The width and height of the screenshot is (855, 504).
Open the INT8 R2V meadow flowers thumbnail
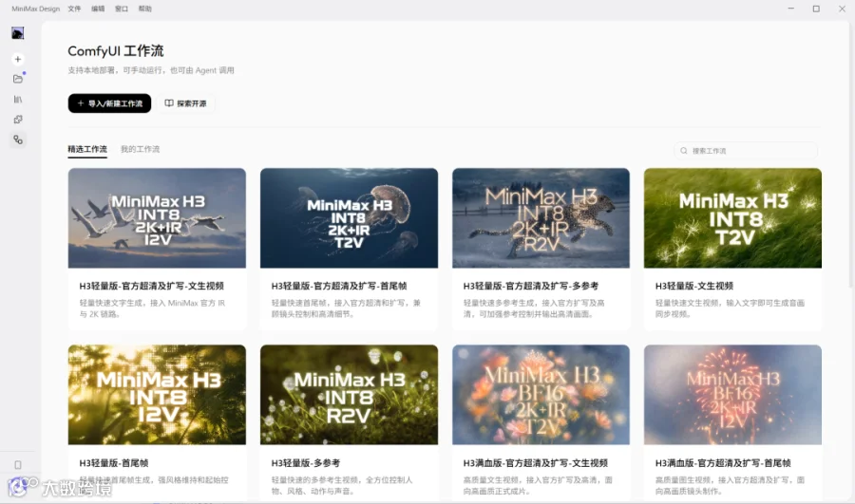click(349, 395)
